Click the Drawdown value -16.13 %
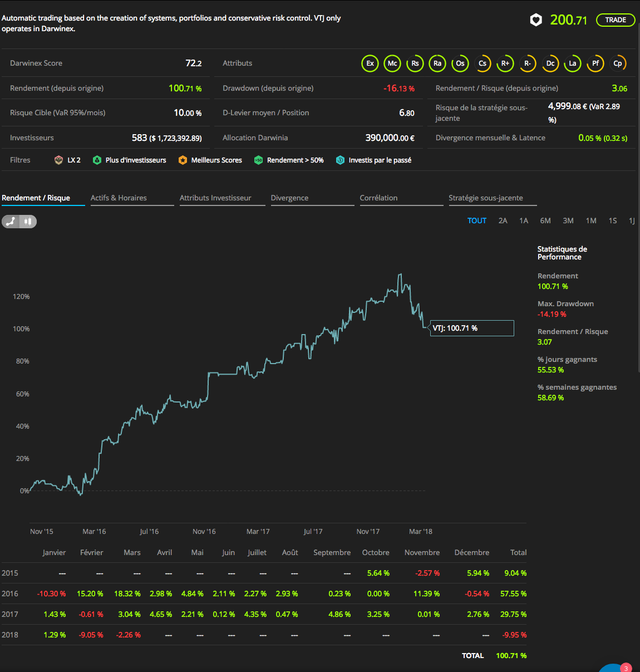Viewport: 640px width, 672px height. coord(399,89)
